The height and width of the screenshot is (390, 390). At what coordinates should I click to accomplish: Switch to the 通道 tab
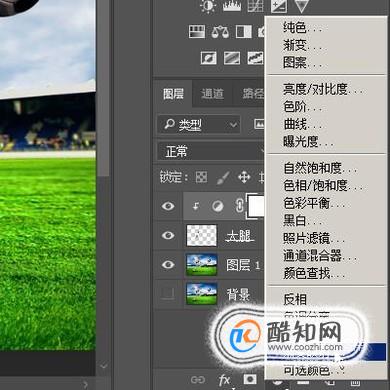[x=212, y=94]
